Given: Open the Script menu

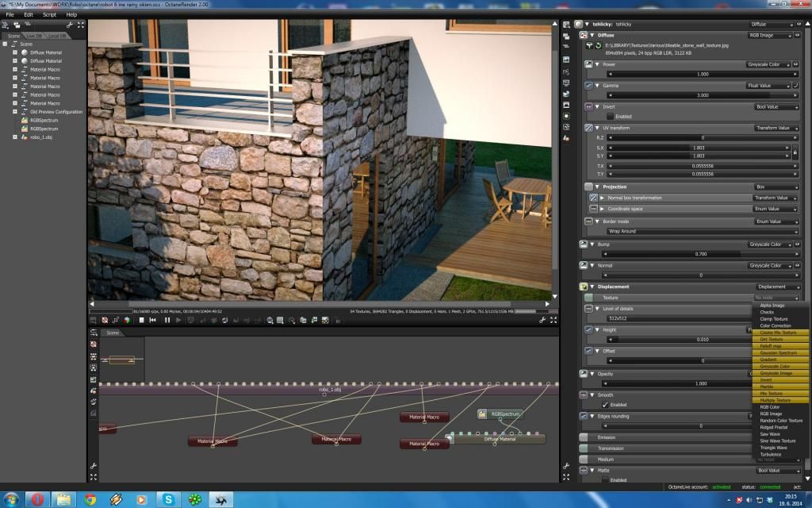Looking at the screenshot, I should tap(50, 14).
